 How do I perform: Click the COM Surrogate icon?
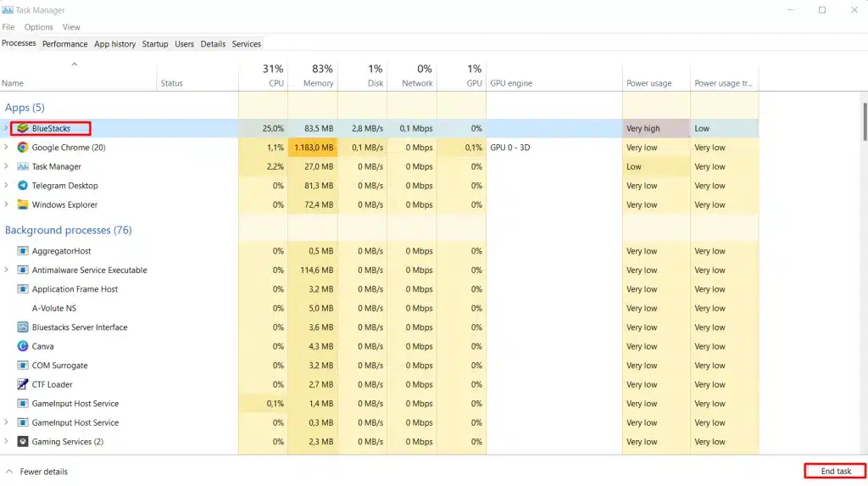pyautogui.click(x=22, y=366)
